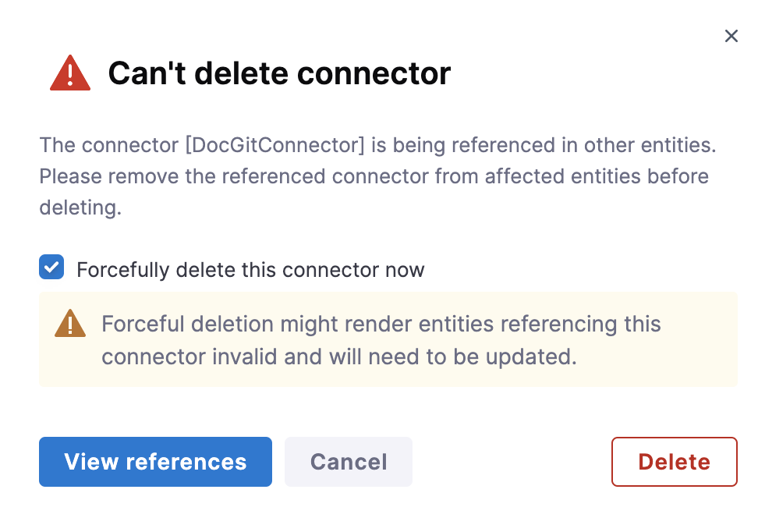Click the [DocGitConnector] name in the message

point(271,145)
